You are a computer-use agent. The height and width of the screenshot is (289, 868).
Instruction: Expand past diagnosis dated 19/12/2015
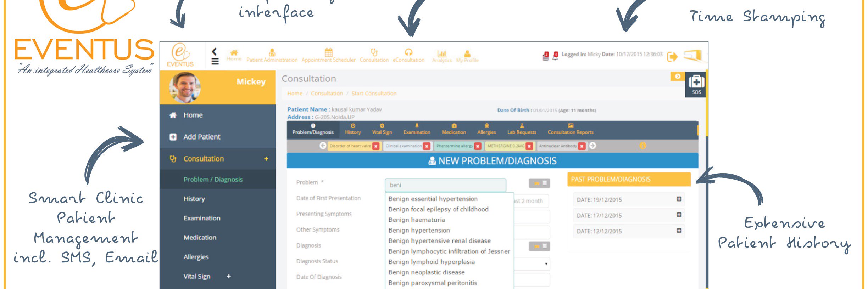click(x=679, y=199)
